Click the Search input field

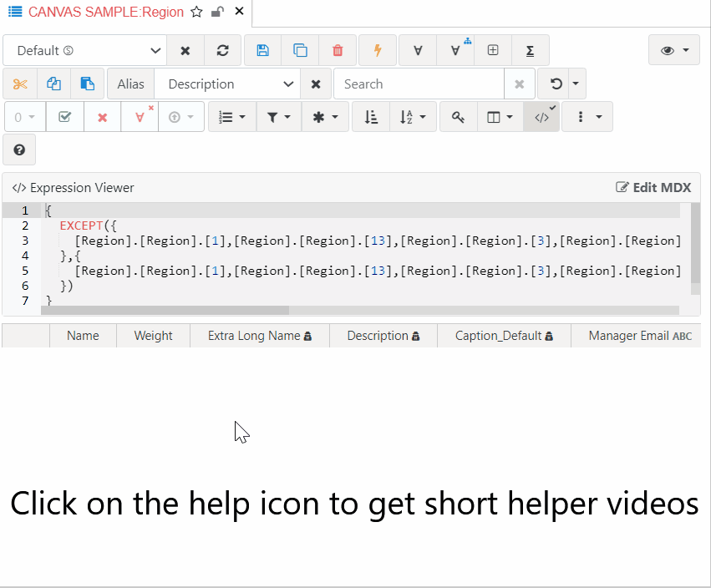(419, 84)
